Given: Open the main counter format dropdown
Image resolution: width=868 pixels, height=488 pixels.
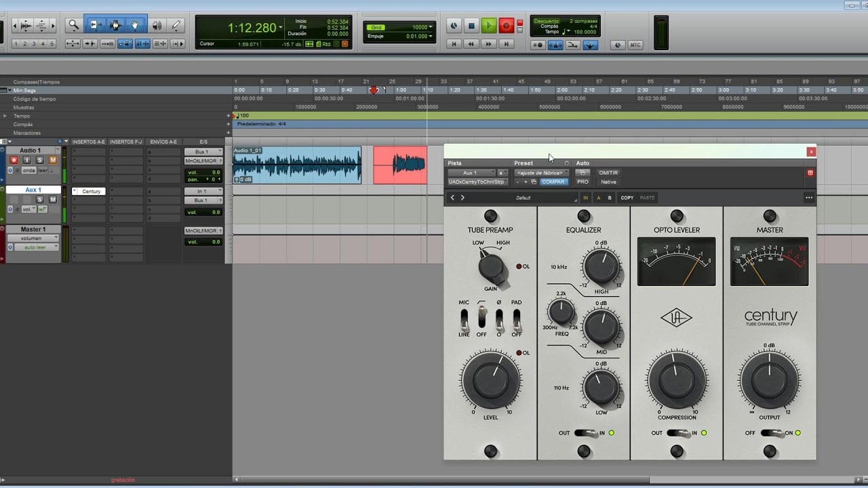Looking at the screenshot, I should pyautogui.click(x=281, y=28).
